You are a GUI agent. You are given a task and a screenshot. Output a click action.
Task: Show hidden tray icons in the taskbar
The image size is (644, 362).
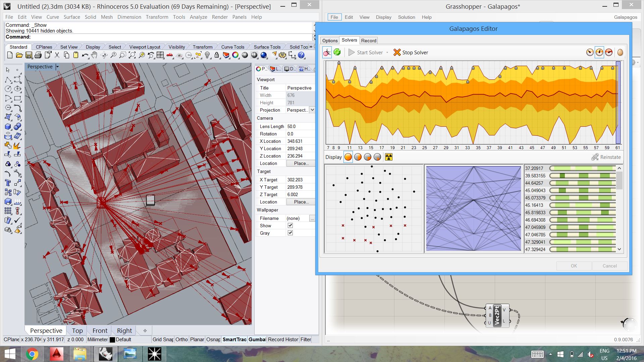(550, 354)
